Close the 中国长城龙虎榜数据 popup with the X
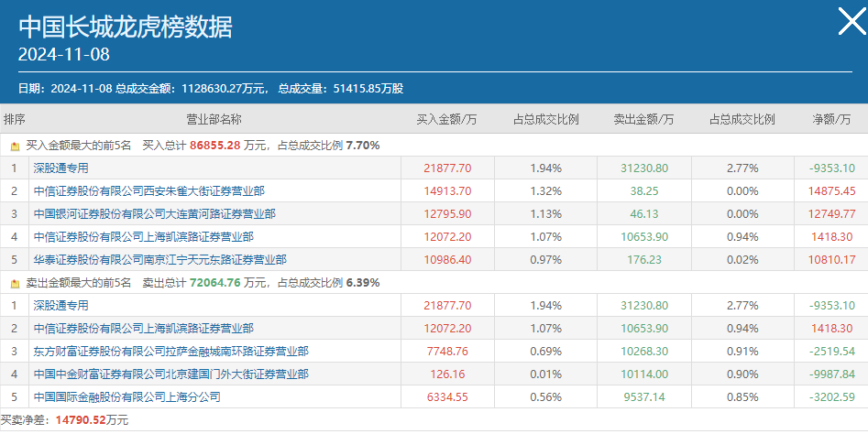The width and height of the screenshot is (868, 434). 852,22
